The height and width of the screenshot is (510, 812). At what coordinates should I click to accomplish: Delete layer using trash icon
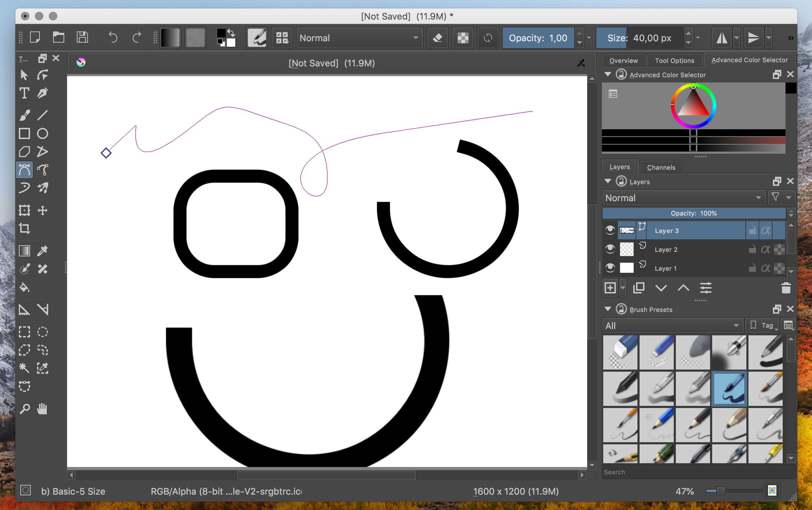coord(786,288)
